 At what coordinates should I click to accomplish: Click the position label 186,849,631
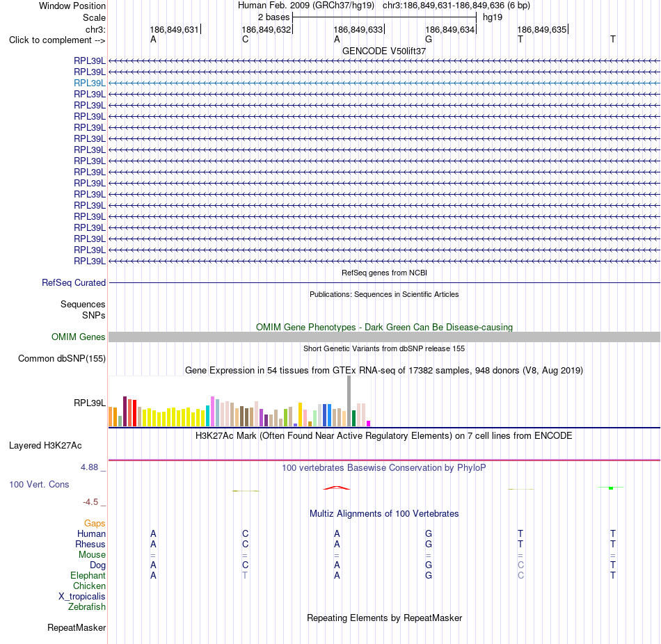click(x=174, y=29)
